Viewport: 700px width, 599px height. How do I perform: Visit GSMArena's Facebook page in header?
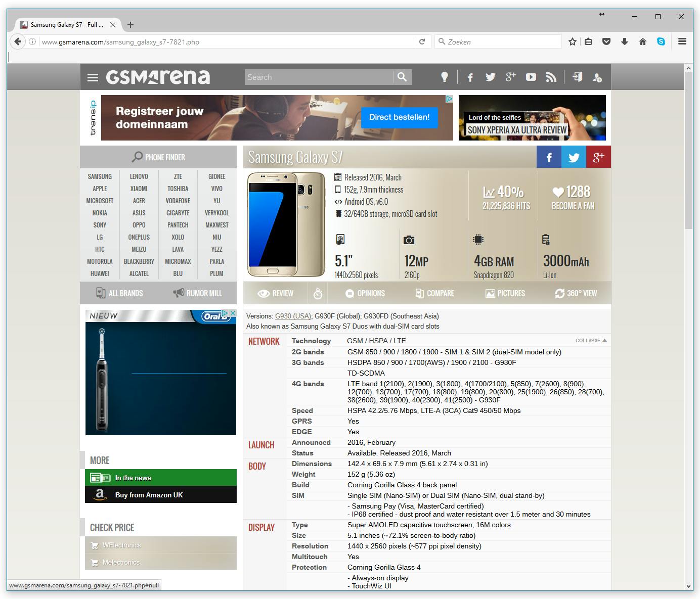pos(470,77)
